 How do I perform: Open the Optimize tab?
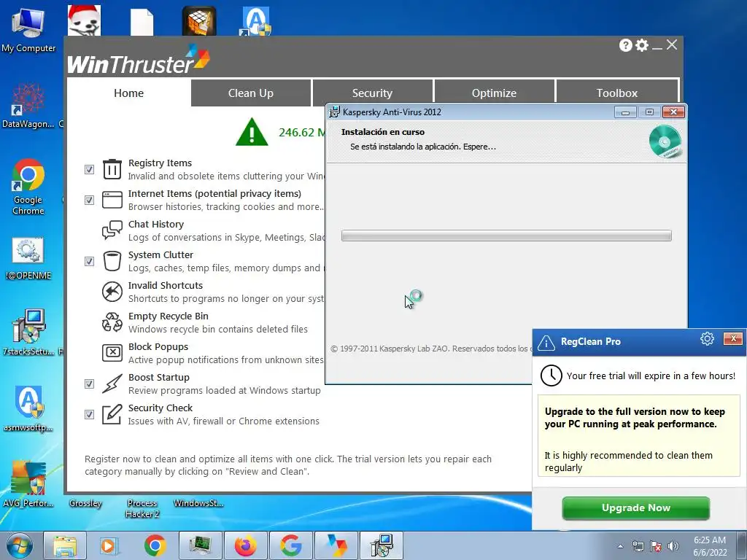pos(494,92)
